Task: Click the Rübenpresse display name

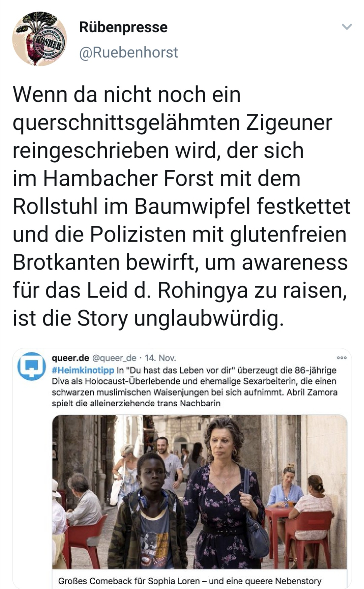Action: pos(123,27)
